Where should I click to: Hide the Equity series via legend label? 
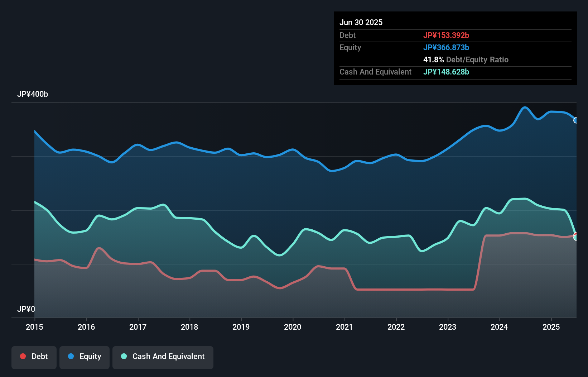click(90, 356)
